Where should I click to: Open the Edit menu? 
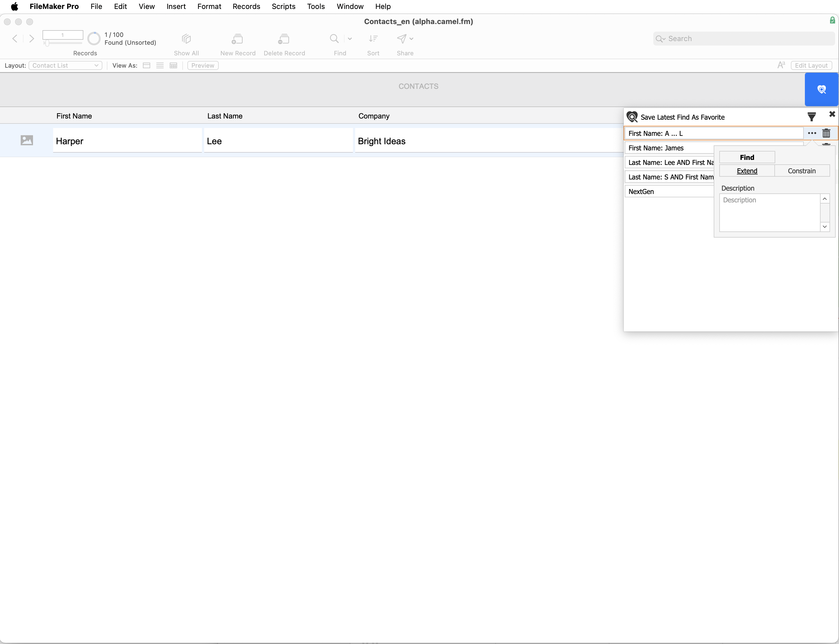pos(121,6)
